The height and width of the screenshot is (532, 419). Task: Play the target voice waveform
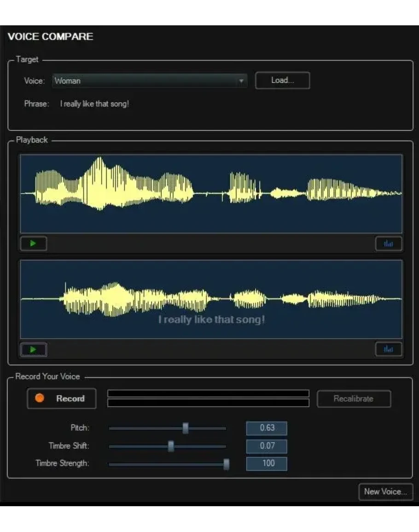34,244
